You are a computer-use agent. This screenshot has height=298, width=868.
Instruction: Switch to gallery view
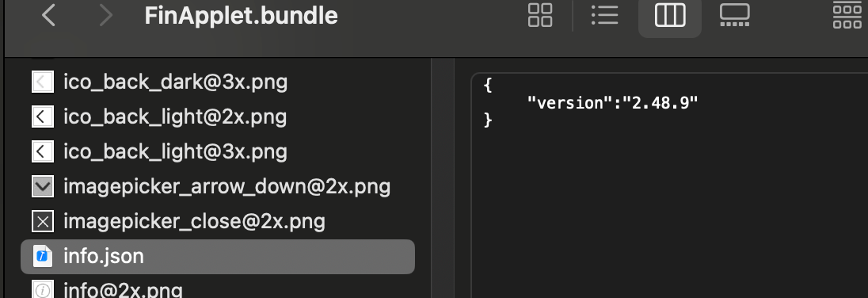pos(735,15)
